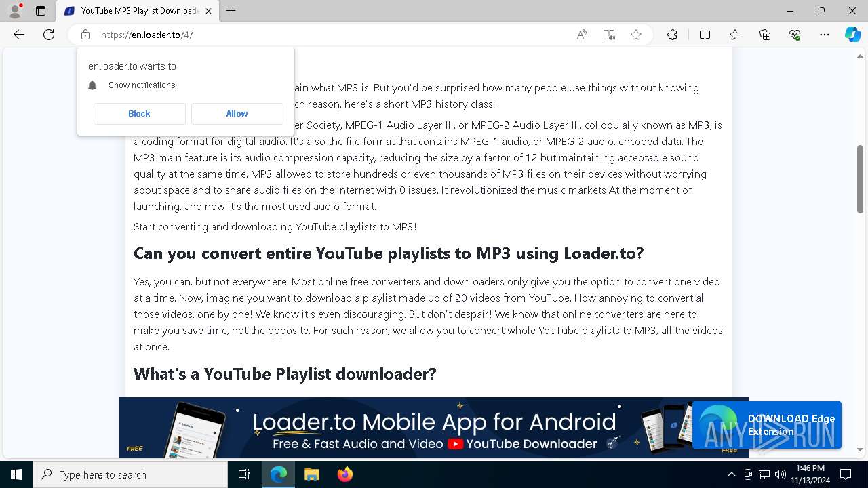Refresh the current page
Image resolution: width=868 pixels, height=488 pixels.
coord(49,35)
